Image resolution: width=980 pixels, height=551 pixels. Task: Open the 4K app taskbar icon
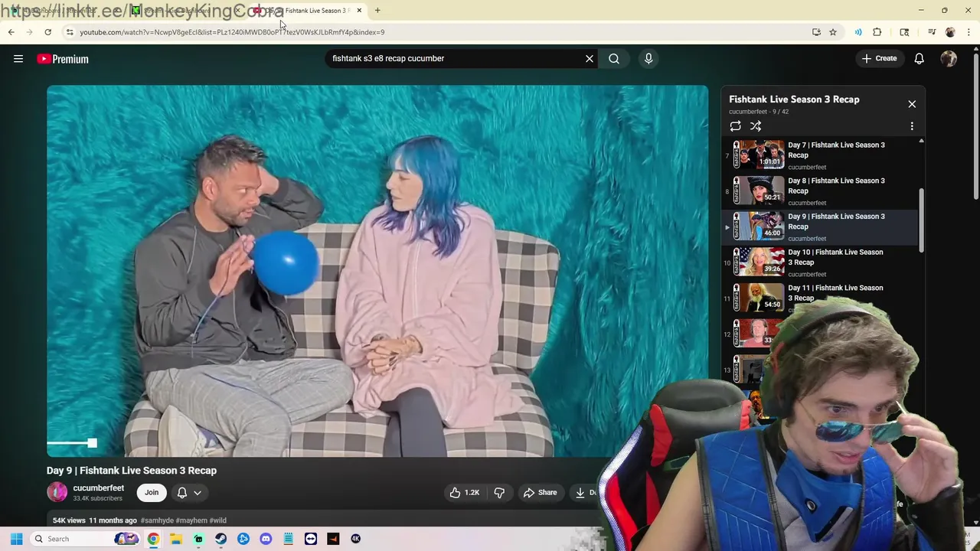pos(355,539)
